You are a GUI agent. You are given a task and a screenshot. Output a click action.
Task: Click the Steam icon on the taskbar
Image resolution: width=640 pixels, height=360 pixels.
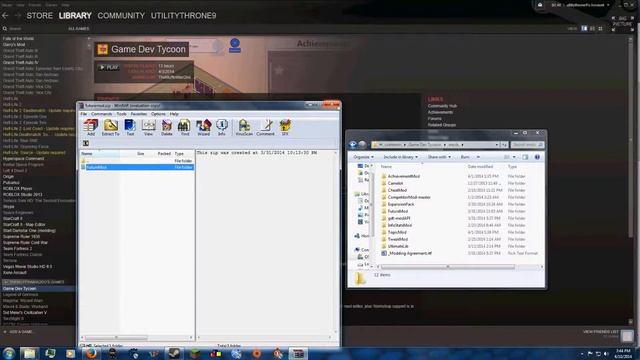pos(175,353)
